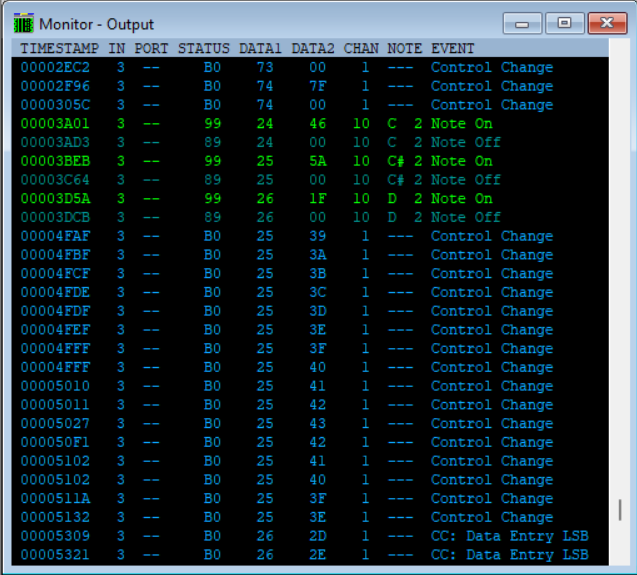This screenshot has height=575, width=637.
Task: Click the TIMESTAMP column header
Action: pos(60,48)
